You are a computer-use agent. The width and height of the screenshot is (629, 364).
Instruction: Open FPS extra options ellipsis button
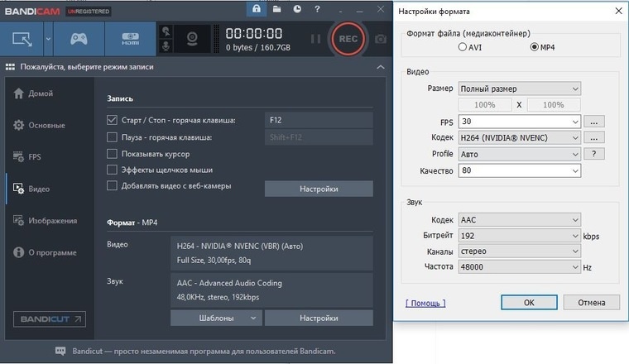(594, 122)
